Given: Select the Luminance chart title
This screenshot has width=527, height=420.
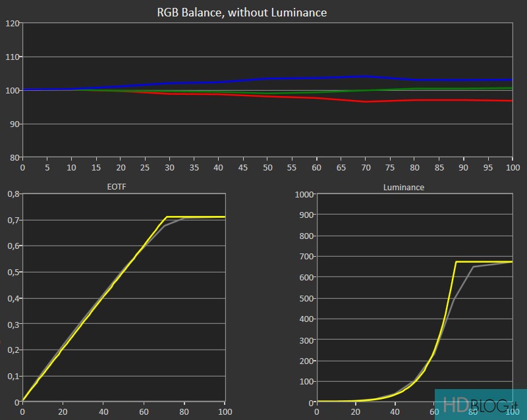Looking at the screenshot, I should point(403,187).
